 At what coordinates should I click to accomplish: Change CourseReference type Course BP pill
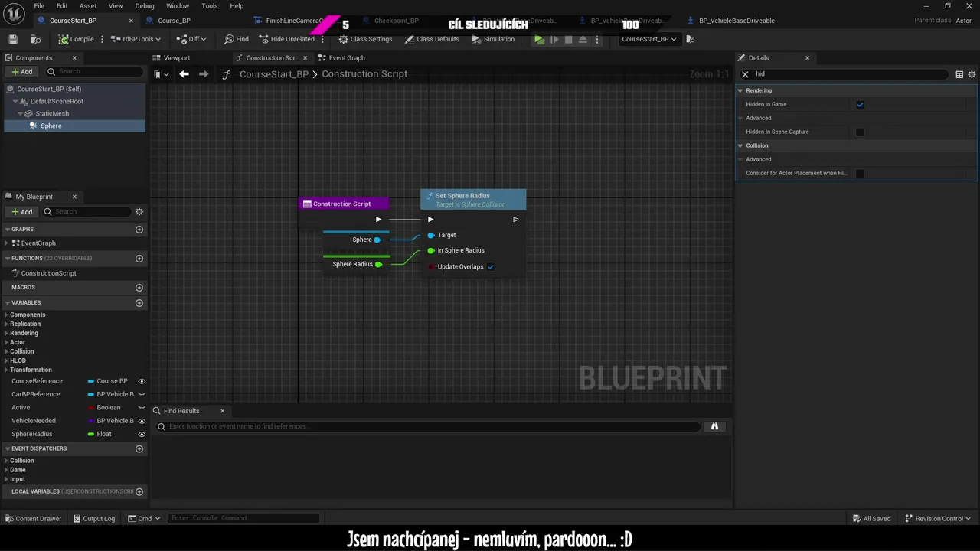click(108, 381)
